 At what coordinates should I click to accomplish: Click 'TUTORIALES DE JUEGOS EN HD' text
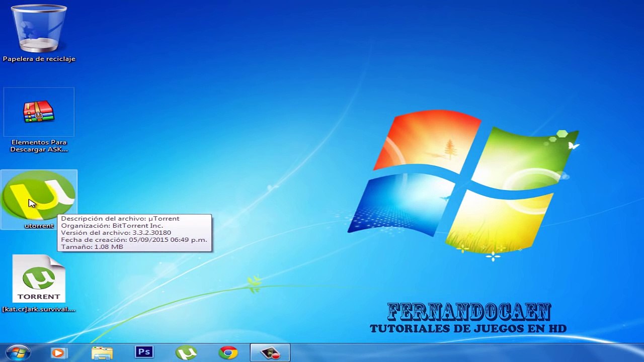coord(468,329)
